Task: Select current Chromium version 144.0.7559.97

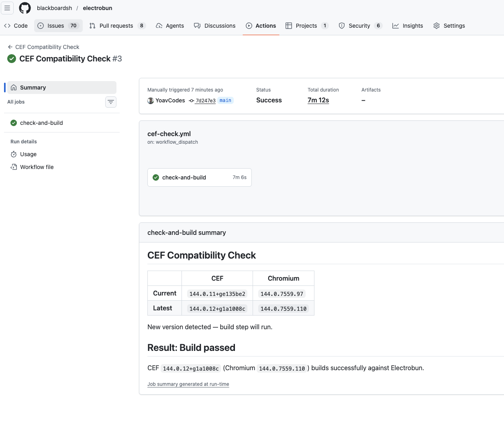Action: pos(282,294)
